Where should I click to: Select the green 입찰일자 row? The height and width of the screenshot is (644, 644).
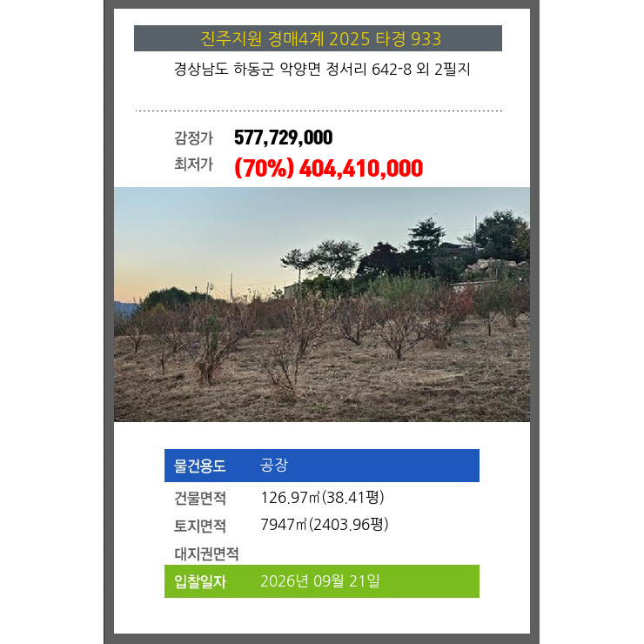(322, 581)
